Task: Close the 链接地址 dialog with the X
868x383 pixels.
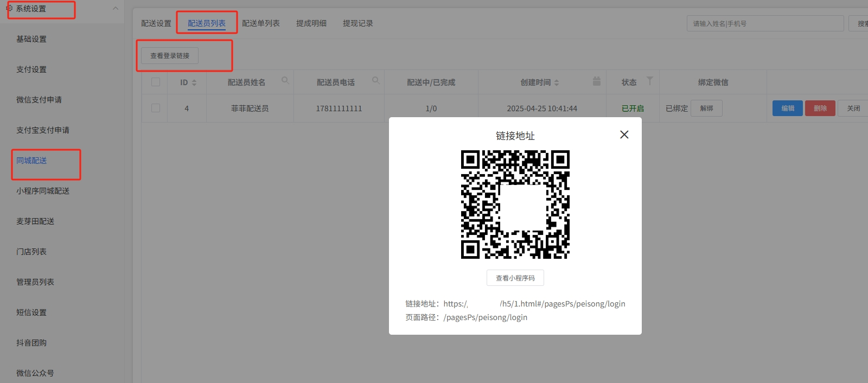Action: point(624,135)
